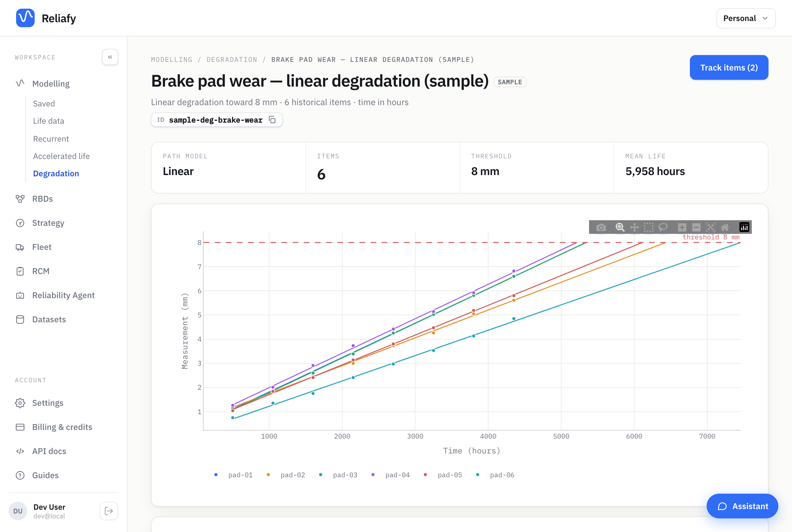
Task: Click the Track items (2) button
Action: 729,67
